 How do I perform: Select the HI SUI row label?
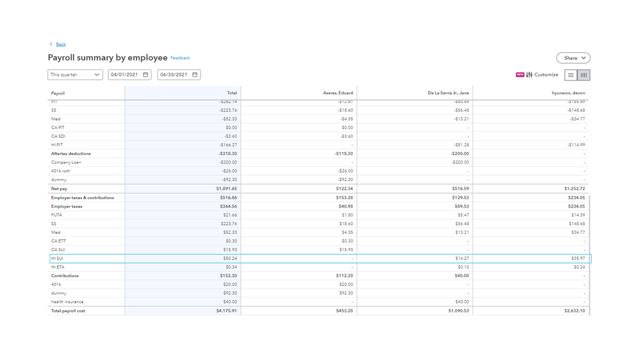(x=57, y=258)
